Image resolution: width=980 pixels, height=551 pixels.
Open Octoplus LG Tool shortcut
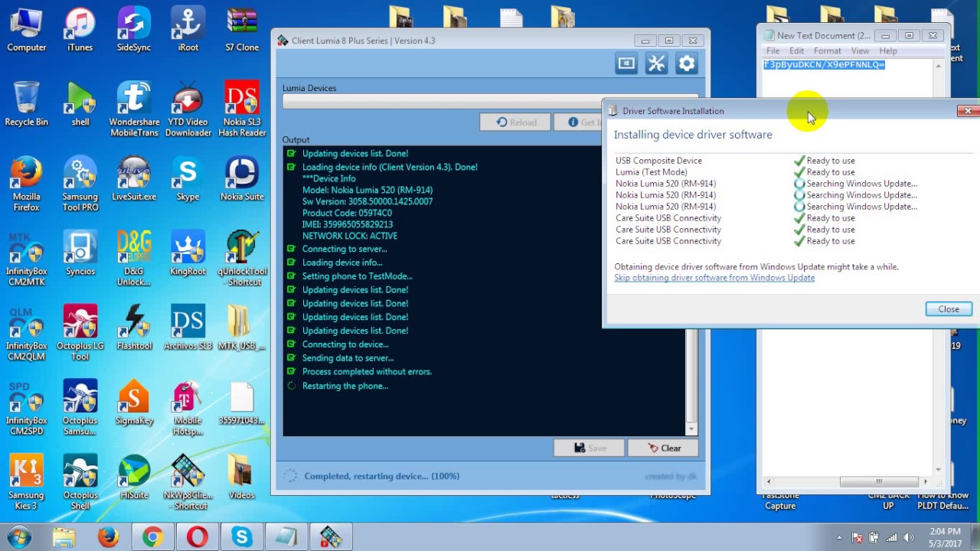pyautogui.click(x=80, y=334)
